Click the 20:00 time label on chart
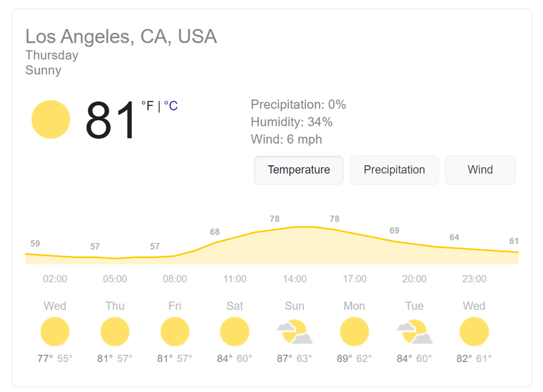This screenshot has height=392, width=543. pyautogui.click(x=414, y=279)
